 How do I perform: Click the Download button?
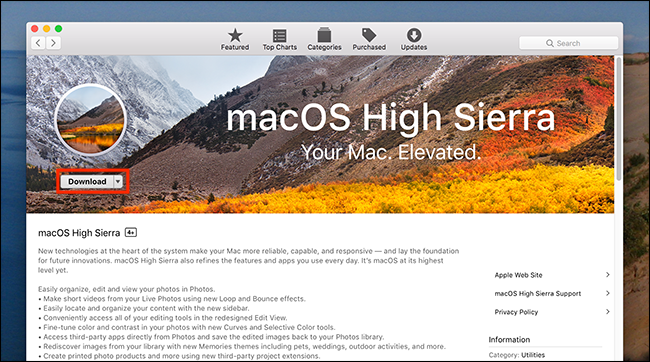tap(87, 182)
